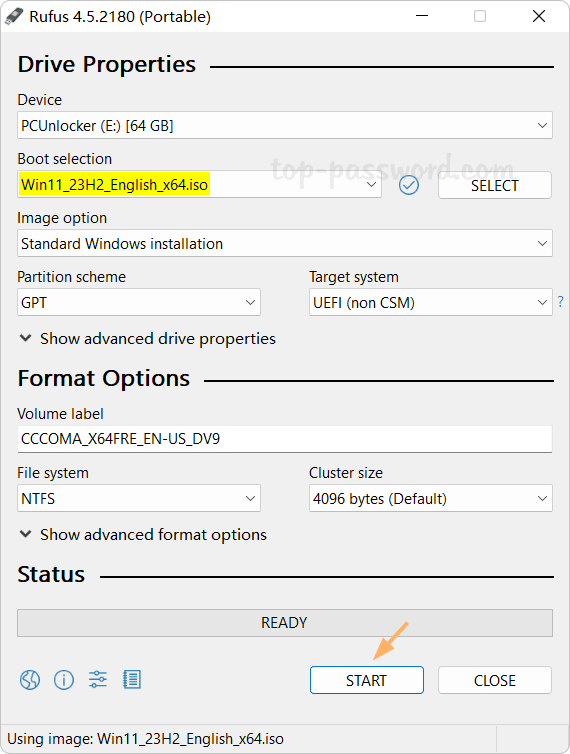The width and height of the screenshot is (570, 754).
Task: Click the SELECT button
Action: [x=495, y=185]
